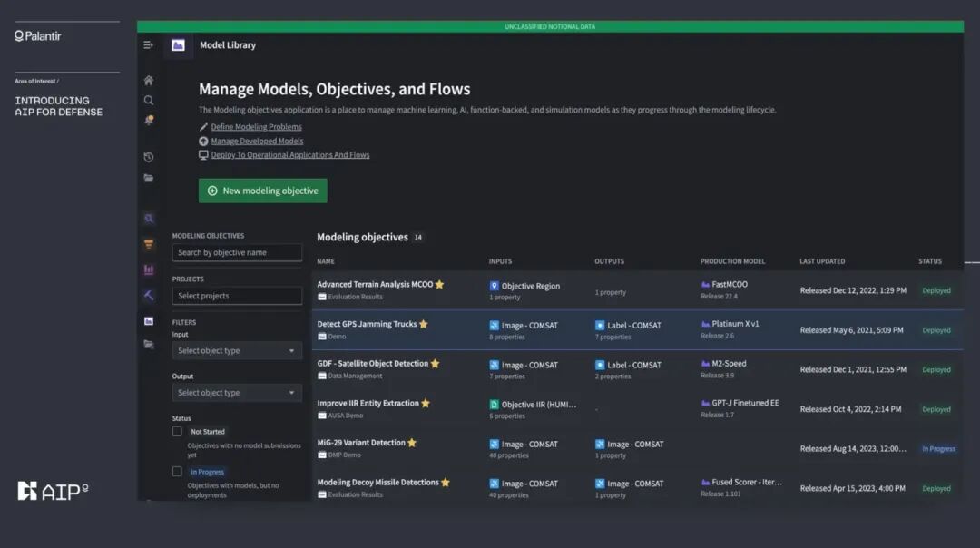This screenshot has height=548, width=980.
Task: Click Objective IIR green input icon
Action: [494, 405]
